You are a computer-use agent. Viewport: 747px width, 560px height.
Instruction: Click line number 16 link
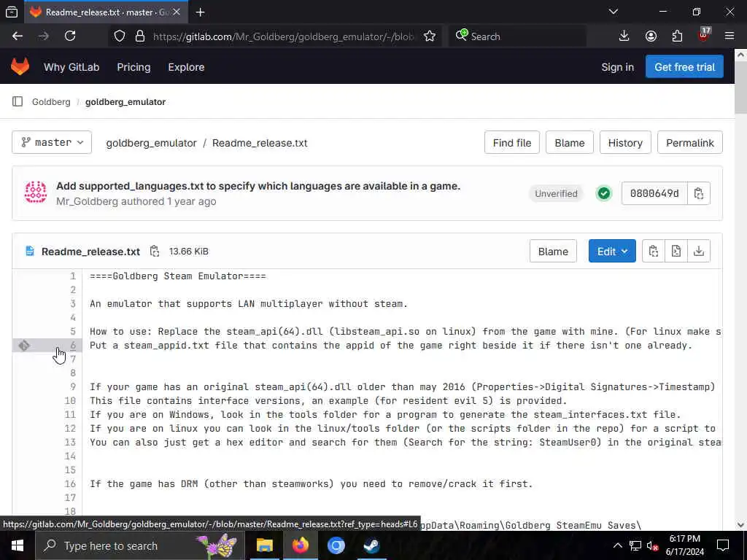tap(70, 483)
